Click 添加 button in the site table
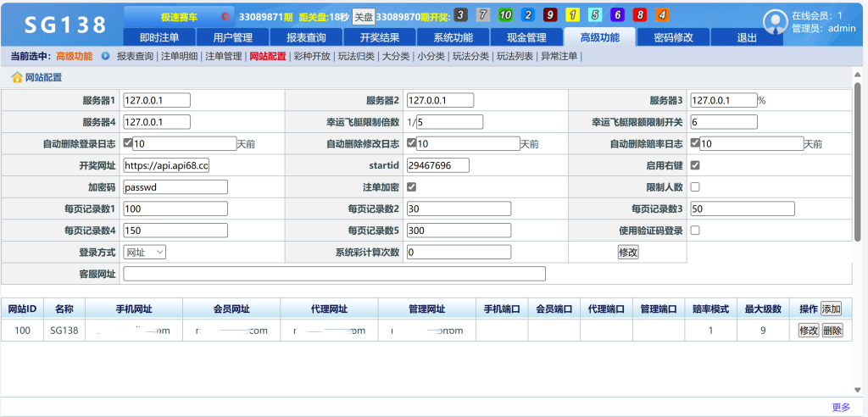 [831, 309]
